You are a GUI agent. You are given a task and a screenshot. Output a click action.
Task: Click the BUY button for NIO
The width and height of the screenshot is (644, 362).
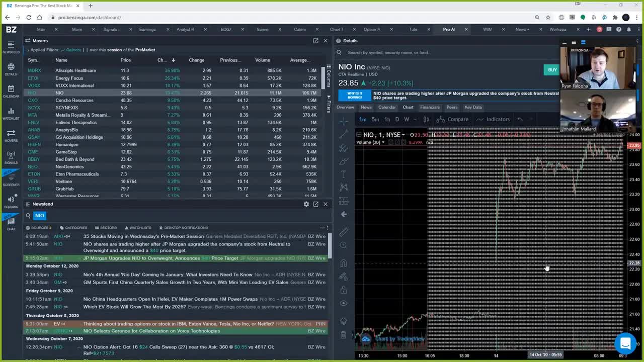coord(552,70)
